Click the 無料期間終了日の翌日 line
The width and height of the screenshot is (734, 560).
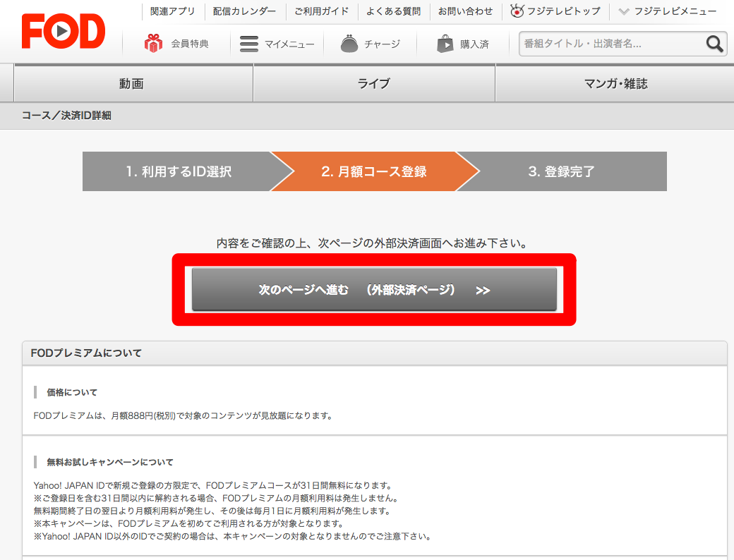pos(212,511)
